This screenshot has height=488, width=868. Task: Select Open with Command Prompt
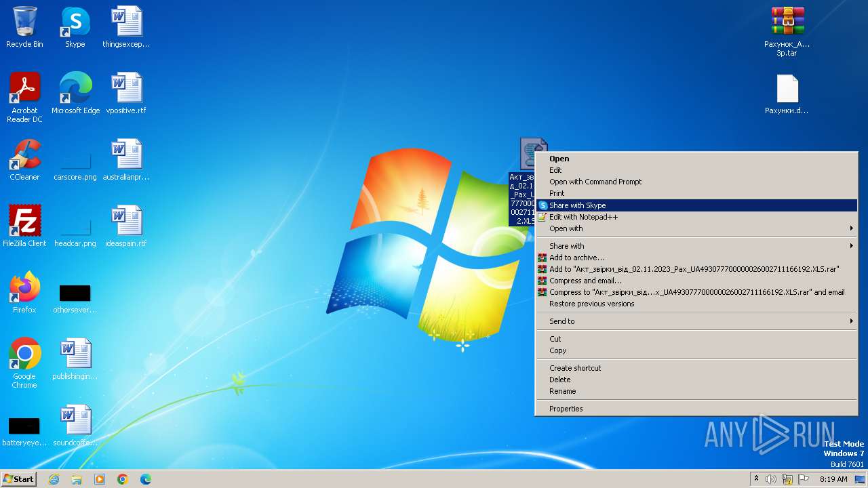coord(696,182)
